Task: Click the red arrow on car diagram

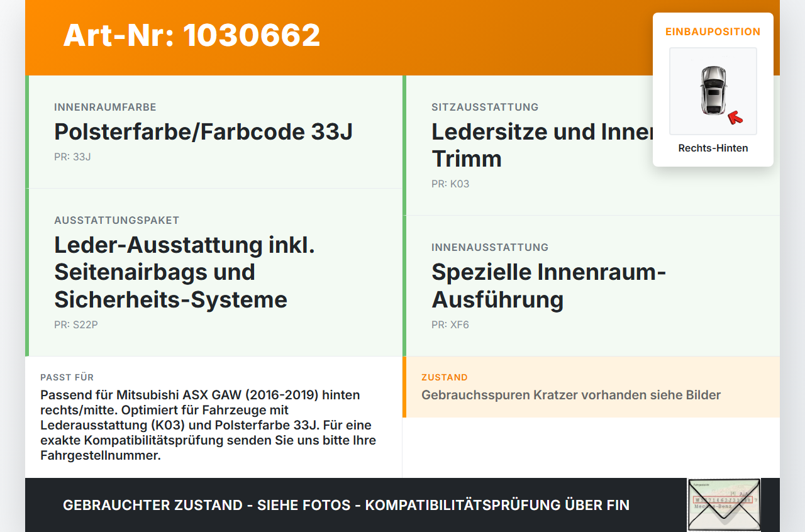Action: 735,117
